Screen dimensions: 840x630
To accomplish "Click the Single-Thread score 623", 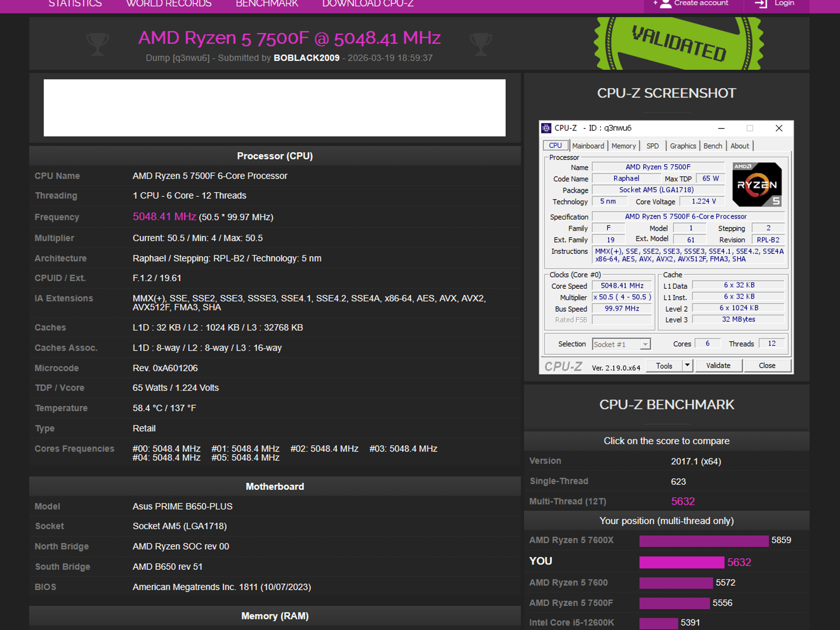I will point(678,482).
